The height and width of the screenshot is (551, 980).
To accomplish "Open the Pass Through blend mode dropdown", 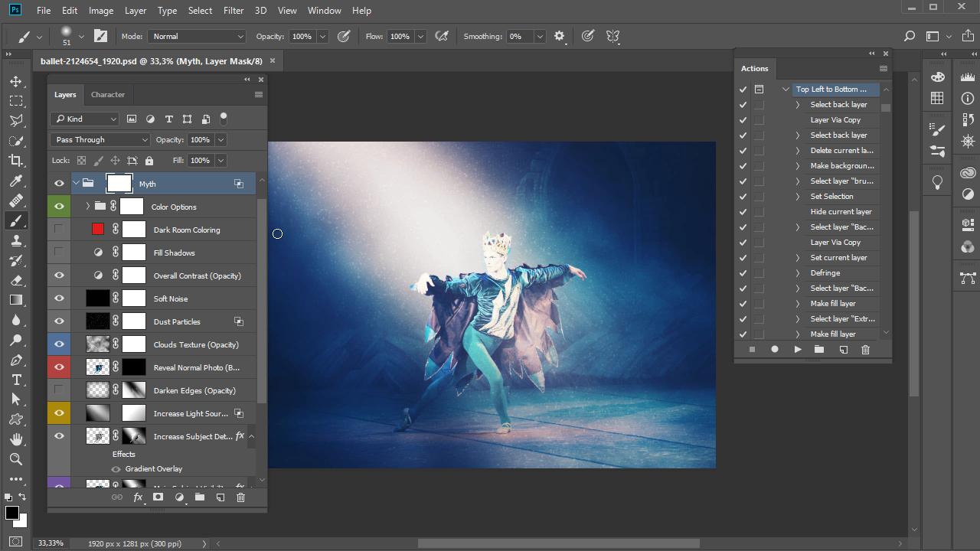I will pos(101,140).
